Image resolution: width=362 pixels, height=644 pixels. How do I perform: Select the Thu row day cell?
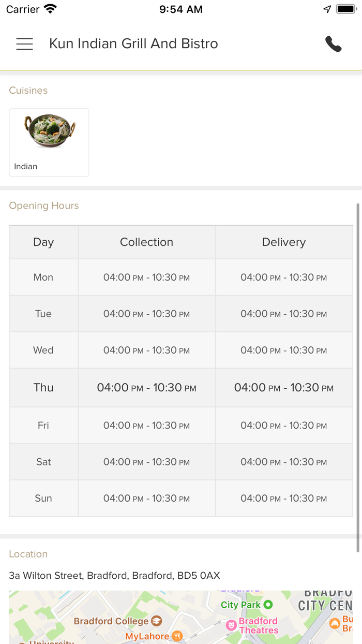click(x=43, y=388)
